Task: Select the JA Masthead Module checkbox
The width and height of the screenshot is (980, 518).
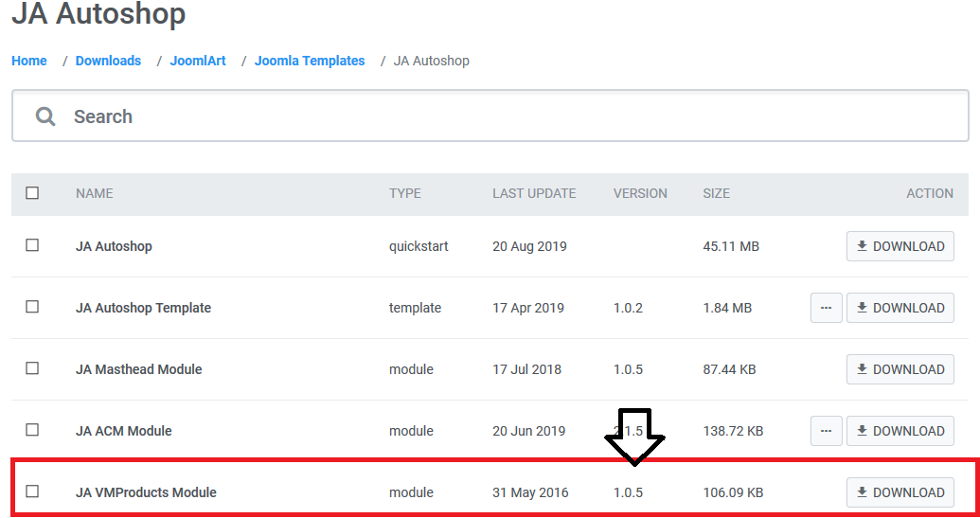Action: tap(32, 368)
